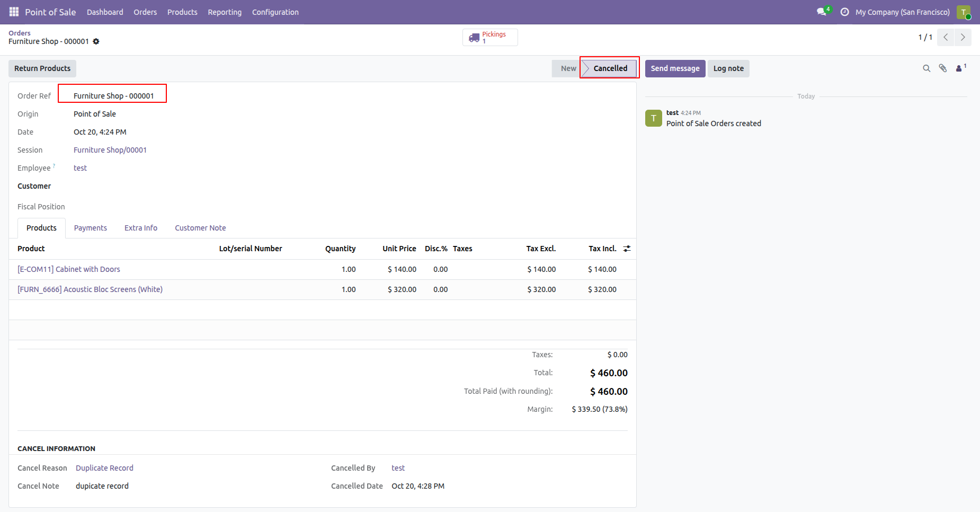Viewport: 980px width, 512px height.
Task: Switch to the Customer Note tab
Action: point(200,228)
